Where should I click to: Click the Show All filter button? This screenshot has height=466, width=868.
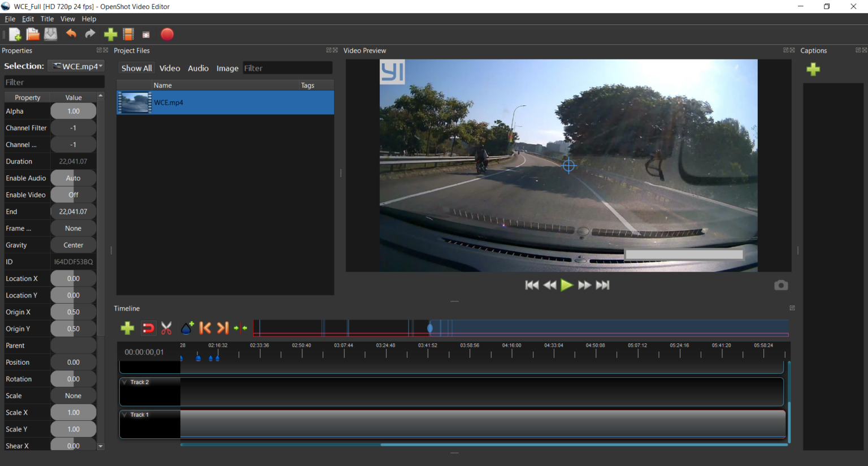(x=136, y=68)
